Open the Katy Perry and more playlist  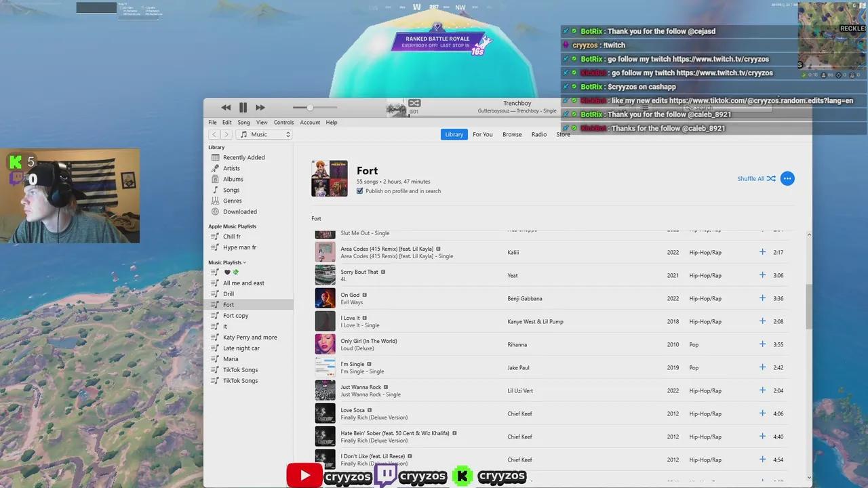pos(250,338)
